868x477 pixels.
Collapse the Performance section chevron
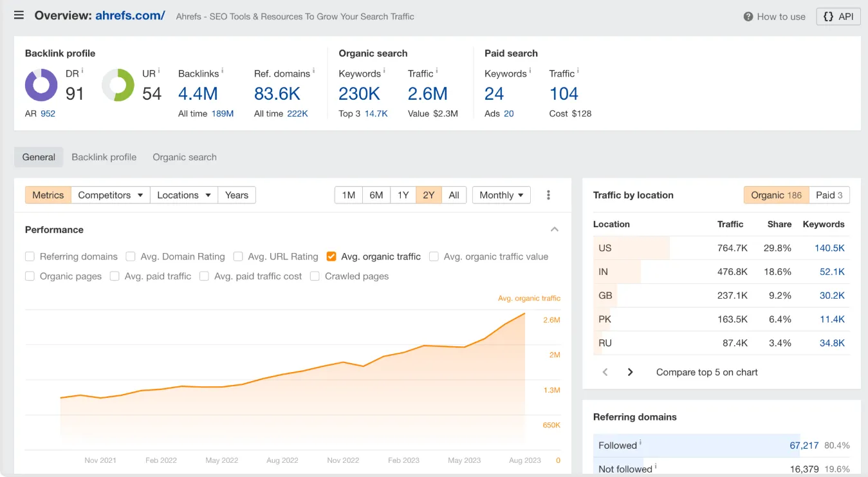tap(555, 230)
